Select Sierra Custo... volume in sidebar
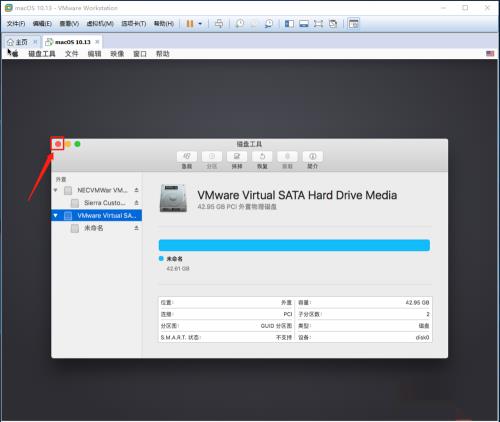500x422 pixels. (97, 203)
